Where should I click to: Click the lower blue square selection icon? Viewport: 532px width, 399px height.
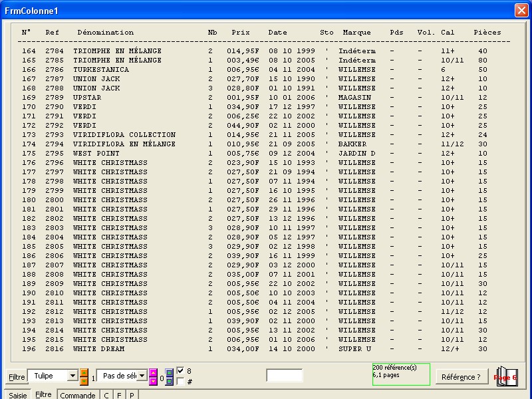[169, 381]
